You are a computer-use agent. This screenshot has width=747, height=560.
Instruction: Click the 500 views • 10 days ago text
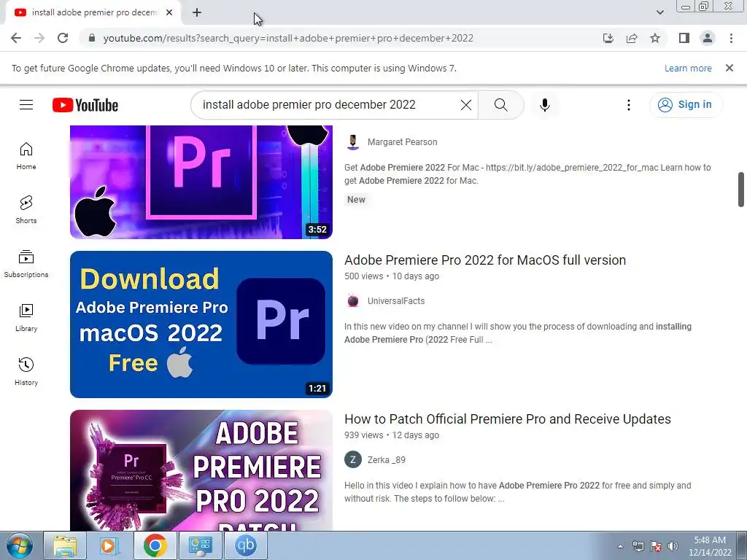click(x=392, y=276)
